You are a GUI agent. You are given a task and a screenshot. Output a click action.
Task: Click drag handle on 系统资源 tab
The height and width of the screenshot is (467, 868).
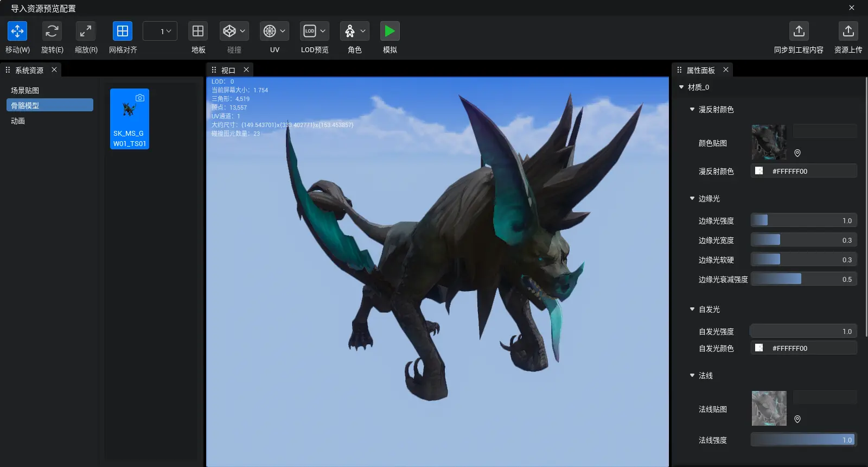[x=8, y=70]
